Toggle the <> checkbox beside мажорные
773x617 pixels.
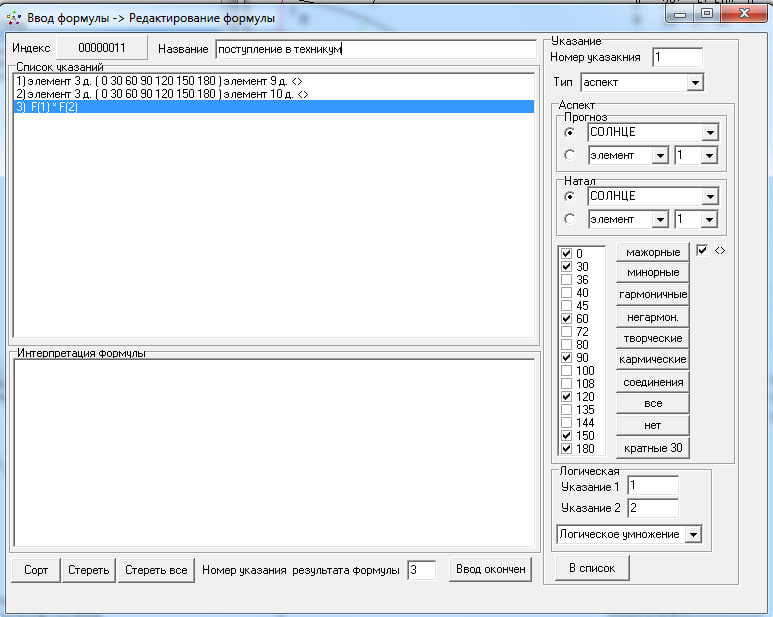(x=702, y=250)
